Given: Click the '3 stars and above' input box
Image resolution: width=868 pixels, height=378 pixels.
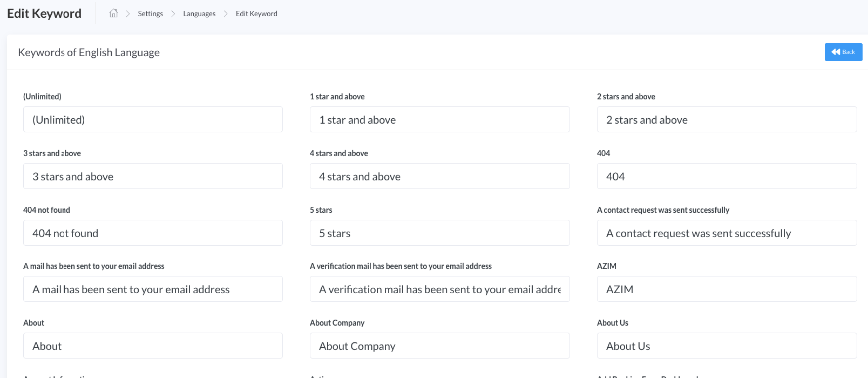Looking at the screenshot, I should [153, 176].
